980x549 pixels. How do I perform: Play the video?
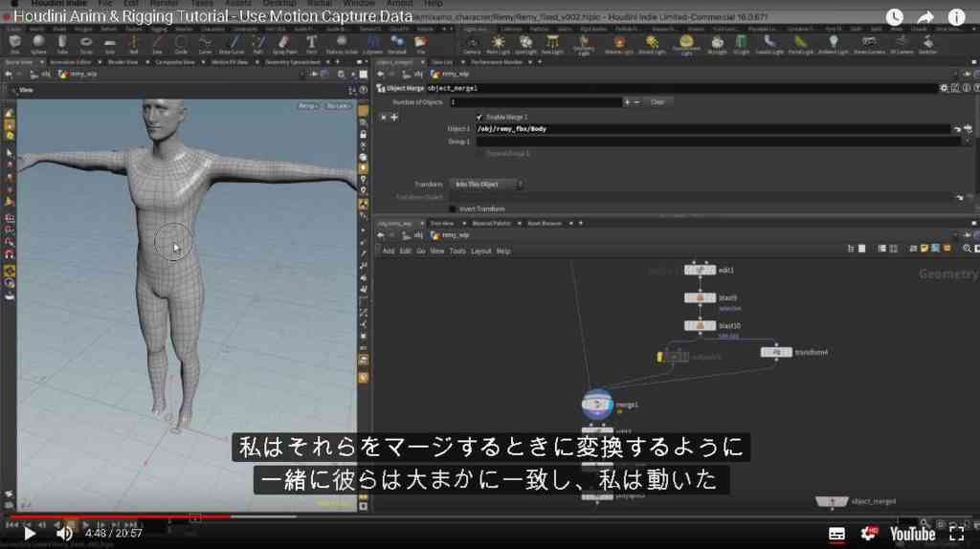coord(29,534)
